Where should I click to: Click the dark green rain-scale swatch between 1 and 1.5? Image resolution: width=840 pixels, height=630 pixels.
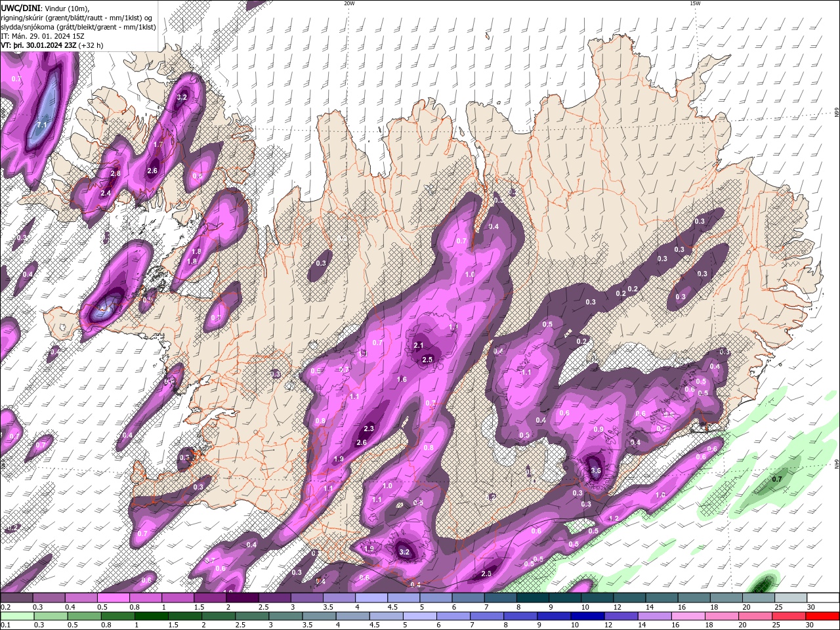151,616
